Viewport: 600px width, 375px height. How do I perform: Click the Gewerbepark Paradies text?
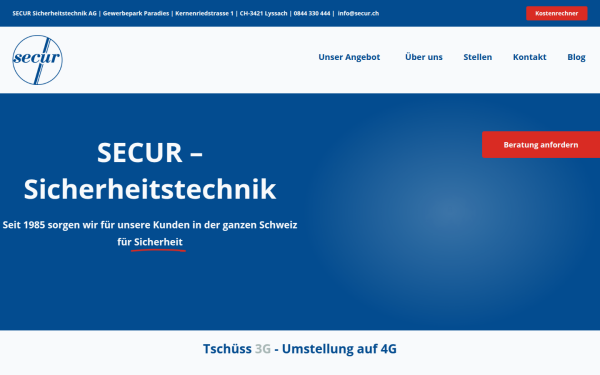pos(136,13)
